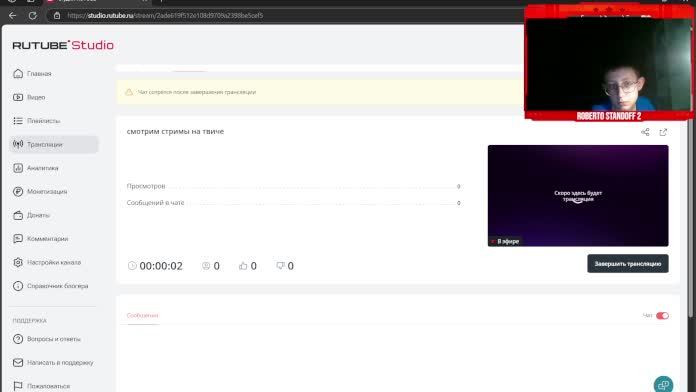Click the webcam overlay video

click(609, 64)
